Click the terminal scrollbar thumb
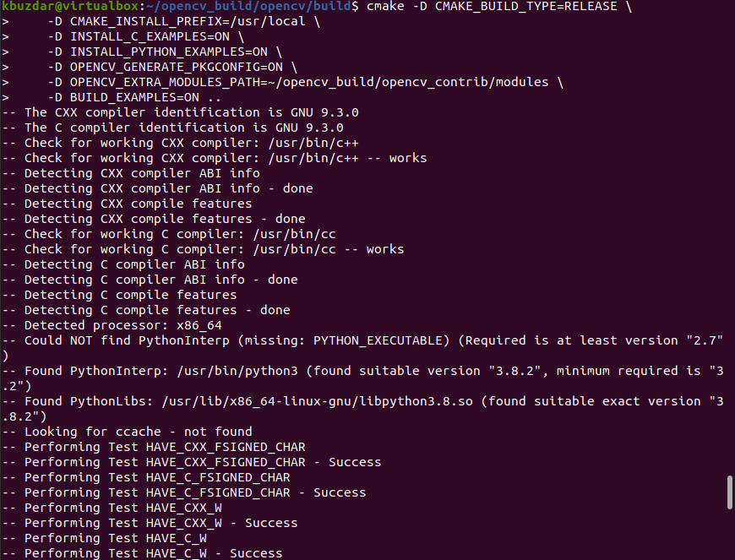 click(730, 492)
